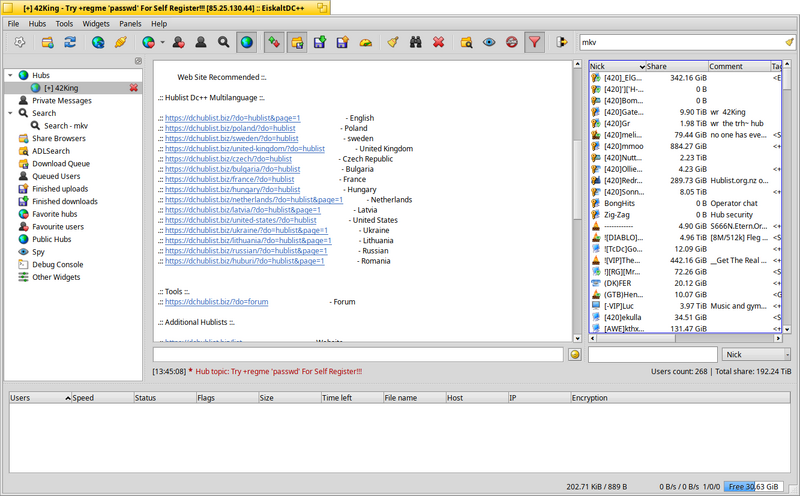Open the Help menu
800x496 pixels.
(x=159, y=23)
